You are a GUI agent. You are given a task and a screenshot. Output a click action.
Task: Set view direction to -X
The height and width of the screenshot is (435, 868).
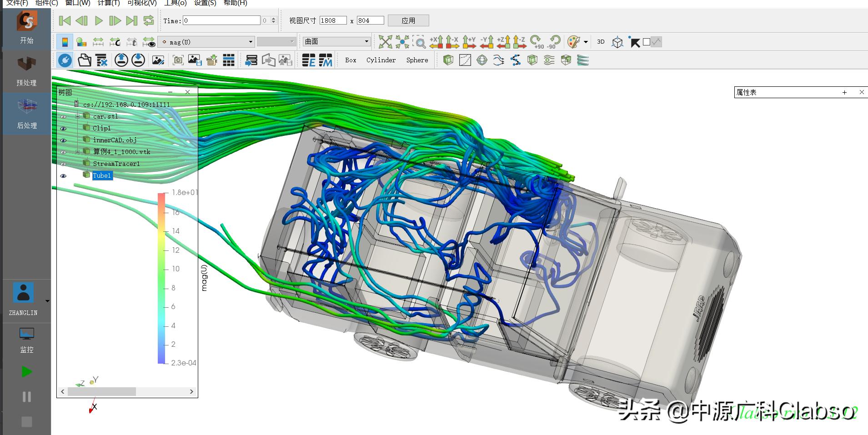point(452,42)
